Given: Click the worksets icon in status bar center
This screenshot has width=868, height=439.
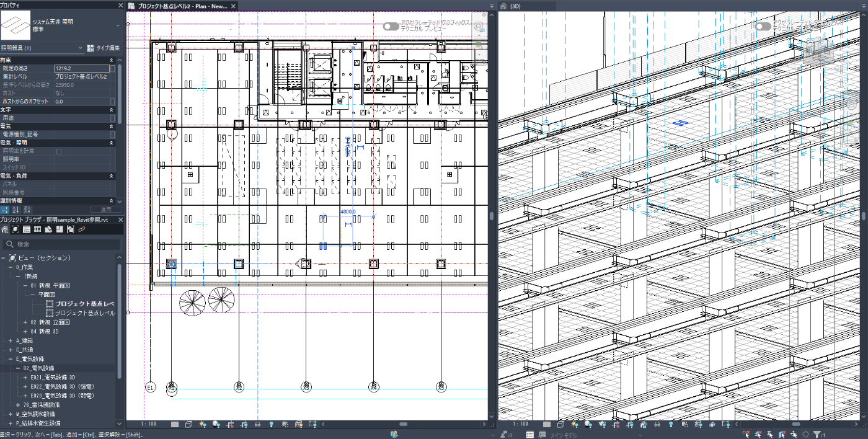Looking at the screenshot, I should point(396,435).
